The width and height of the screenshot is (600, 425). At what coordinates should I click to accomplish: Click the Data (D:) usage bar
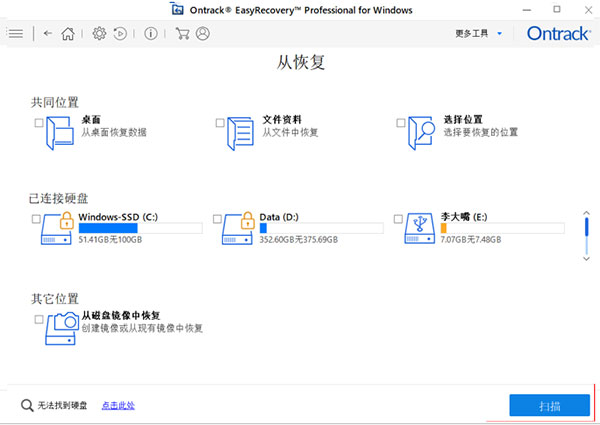click(321, 228)
